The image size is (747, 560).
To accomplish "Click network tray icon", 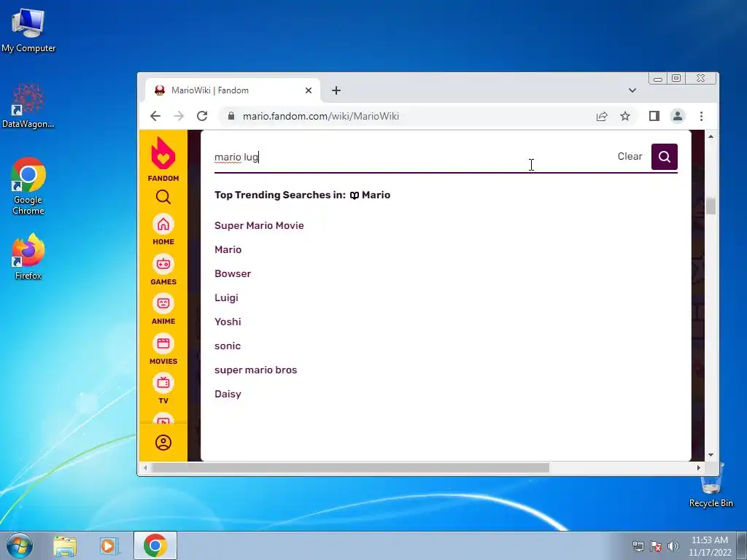I will tap(638, 546).
